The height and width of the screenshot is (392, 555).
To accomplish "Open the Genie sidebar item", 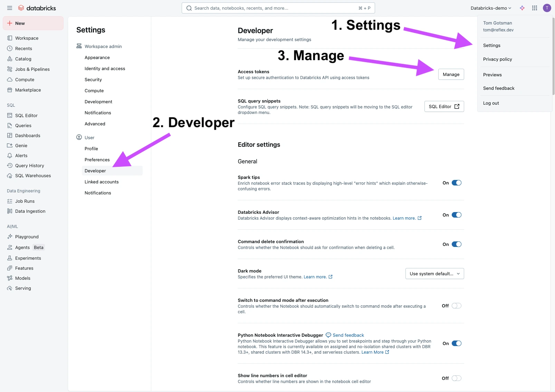I will pyautogui.click(x=21, y=146).
